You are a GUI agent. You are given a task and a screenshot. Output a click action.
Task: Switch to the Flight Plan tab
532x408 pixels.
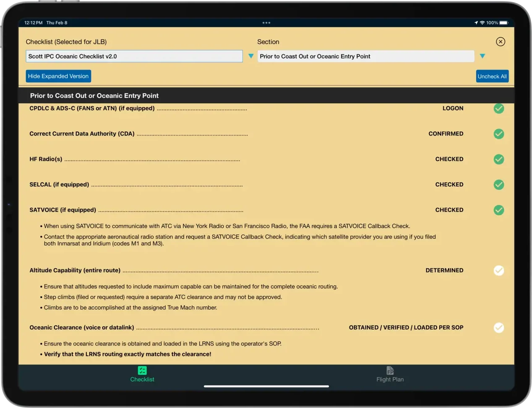point(390,374)
